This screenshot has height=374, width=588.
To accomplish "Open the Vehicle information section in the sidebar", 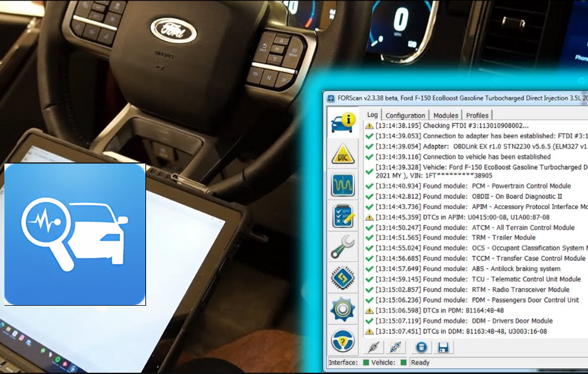I will click(x=343, y=123).
